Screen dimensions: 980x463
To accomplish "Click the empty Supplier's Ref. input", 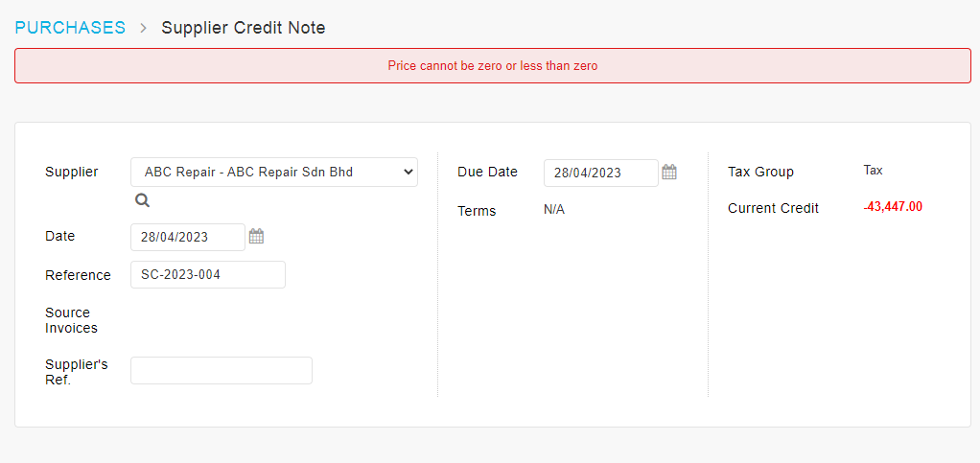I will click(221, 371).
